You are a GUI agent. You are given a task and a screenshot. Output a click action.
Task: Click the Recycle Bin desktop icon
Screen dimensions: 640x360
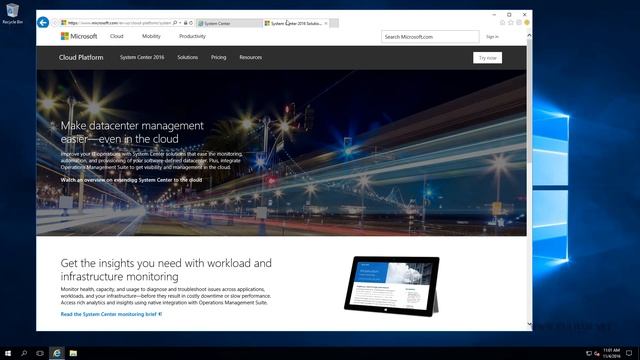click(x=13, y=13)
